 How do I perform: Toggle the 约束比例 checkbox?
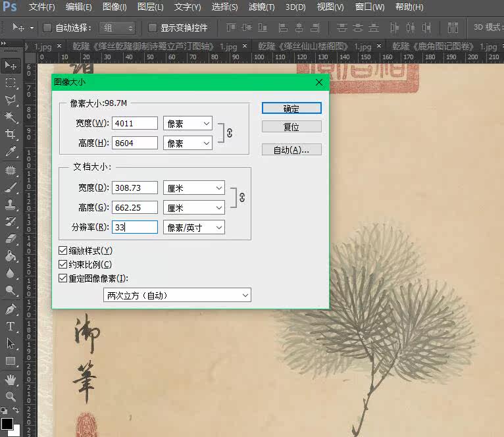click(x=63, y=265)
